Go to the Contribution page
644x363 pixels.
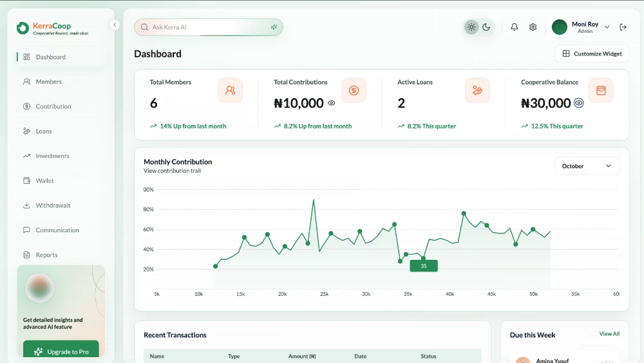click(61, 106)
